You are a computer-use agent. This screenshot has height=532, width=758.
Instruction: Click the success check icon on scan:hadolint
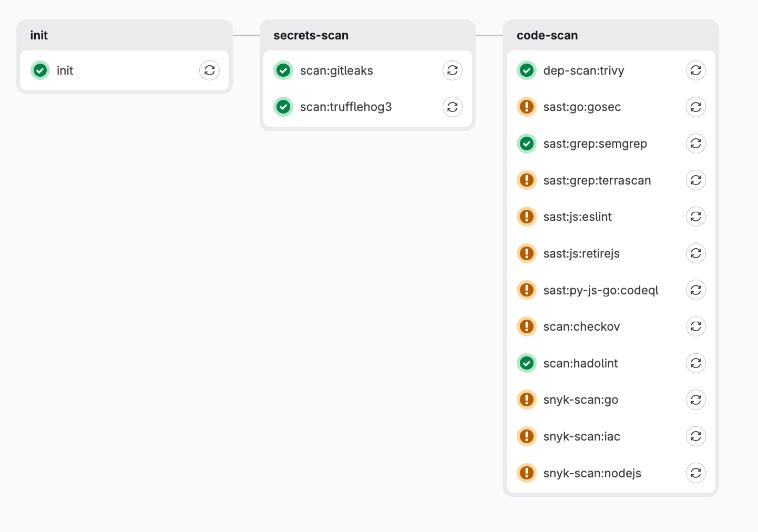point(527,363)
